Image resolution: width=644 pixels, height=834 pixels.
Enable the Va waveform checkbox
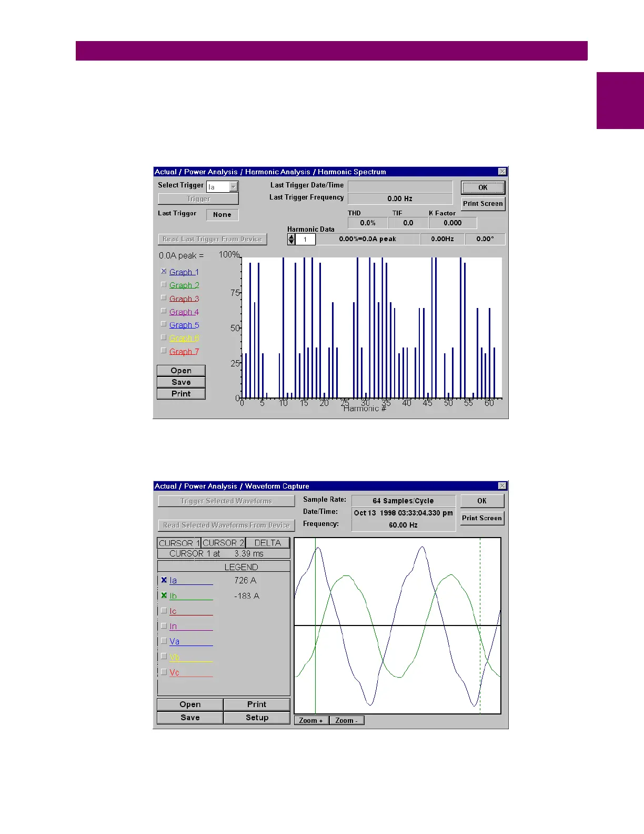(x=164, y=641)
